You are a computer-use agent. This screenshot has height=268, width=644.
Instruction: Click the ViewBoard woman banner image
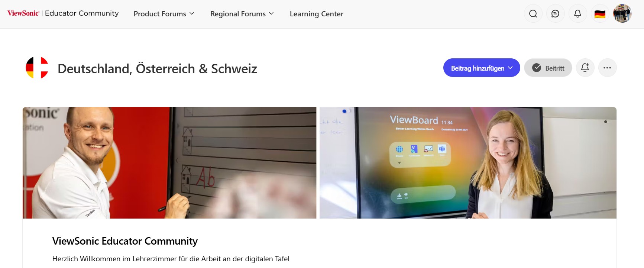468,163
